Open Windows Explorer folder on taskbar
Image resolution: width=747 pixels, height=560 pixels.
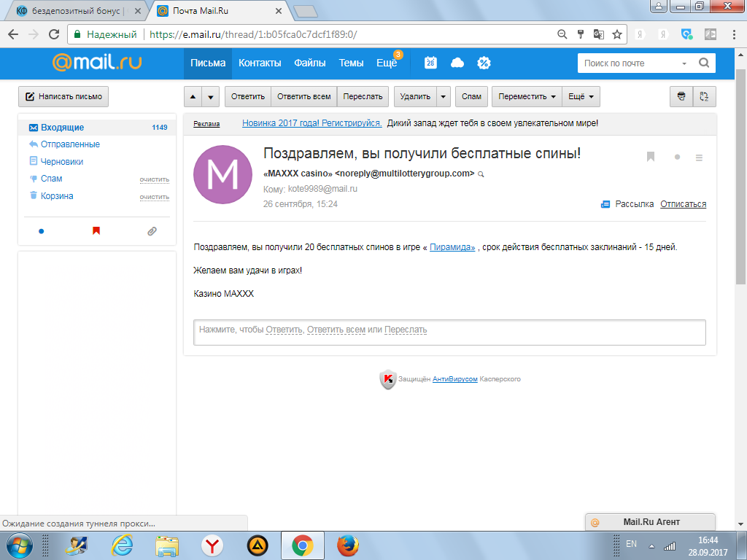coord(167,545)
